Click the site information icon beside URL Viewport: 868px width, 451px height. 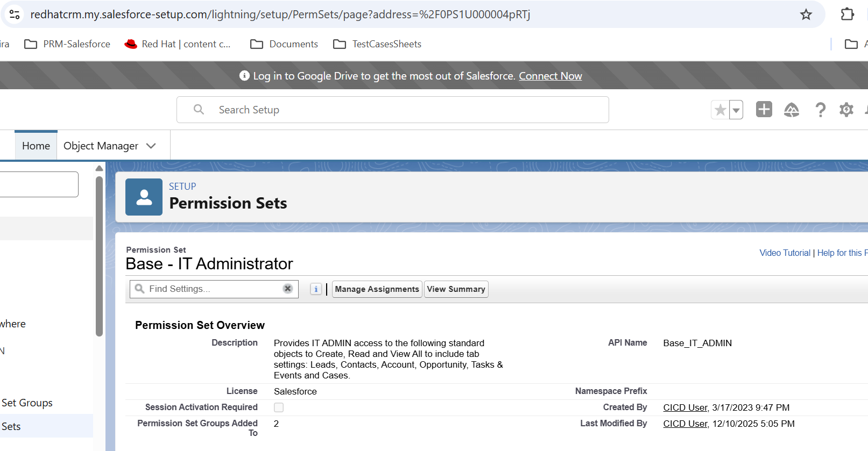pos(15,15)
